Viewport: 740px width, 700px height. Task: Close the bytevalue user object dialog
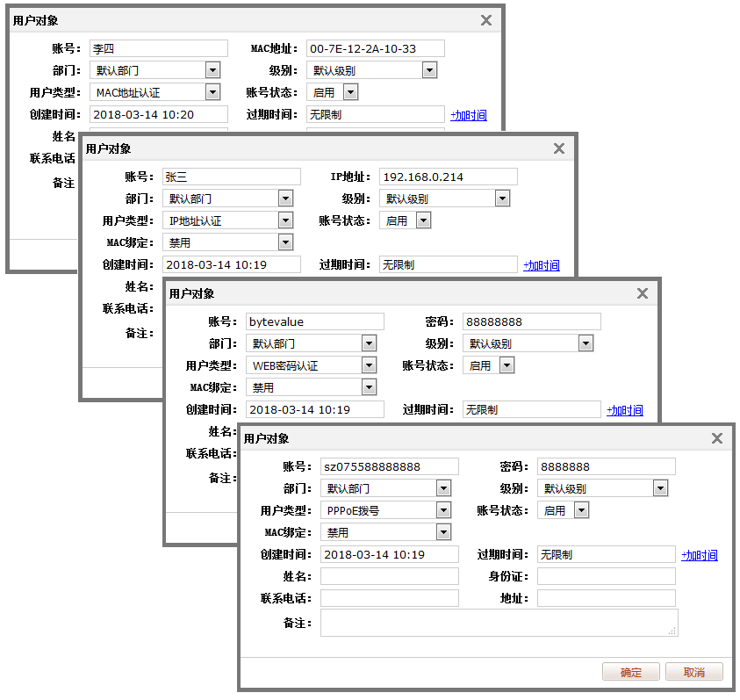pyautogui.click(x=643, y=293)
